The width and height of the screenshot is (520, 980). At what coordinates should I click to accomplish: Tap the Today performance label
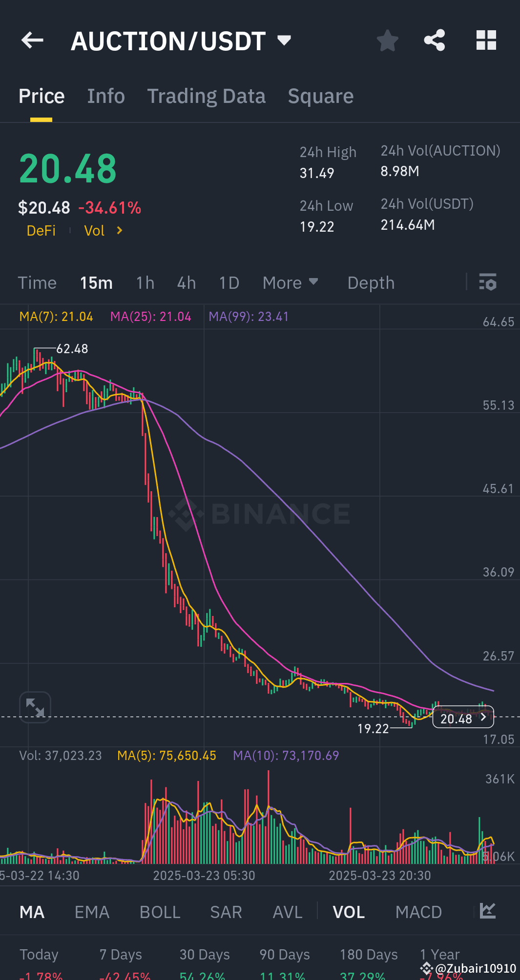(x=39, y=954)
